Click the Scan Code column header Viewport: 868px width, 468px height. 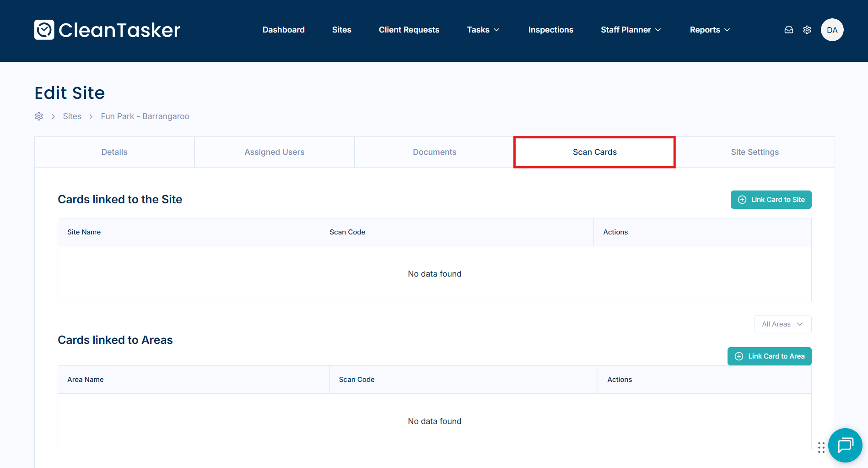pyautogui.click(x=347, y=232)
